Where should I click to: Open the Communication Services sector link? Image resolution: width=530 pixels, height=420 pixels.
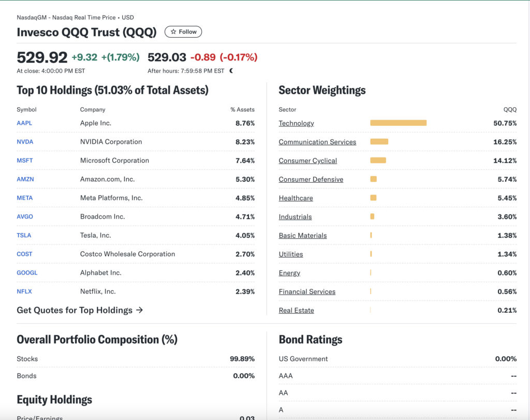point(317,142)
